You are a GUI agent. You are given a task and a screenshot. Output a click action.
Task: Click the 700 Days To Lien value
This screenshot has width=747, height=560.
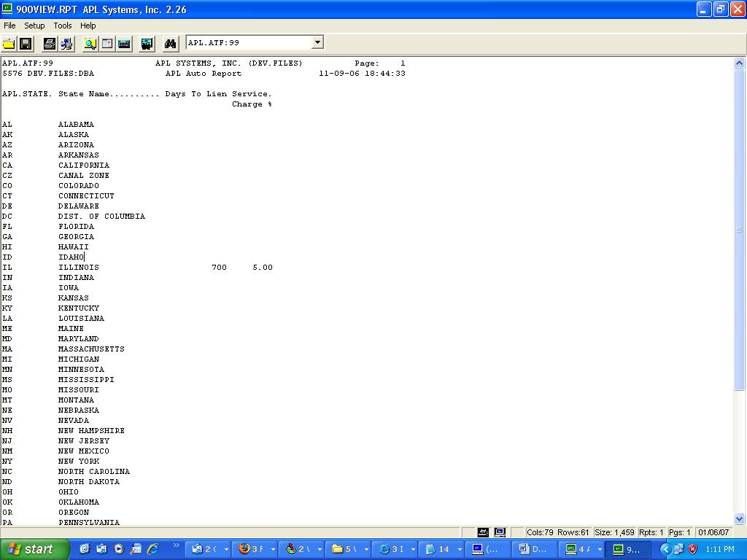(219, 268)
